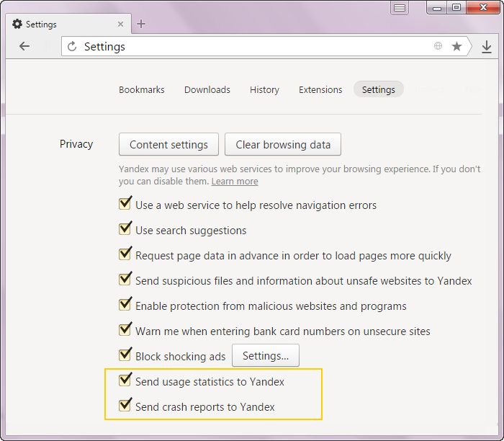The width and height of the screenshot is (504, 441).
Task: Reload the page with the refresh icon
Action: pyautogui.click(x=72, y=47)
